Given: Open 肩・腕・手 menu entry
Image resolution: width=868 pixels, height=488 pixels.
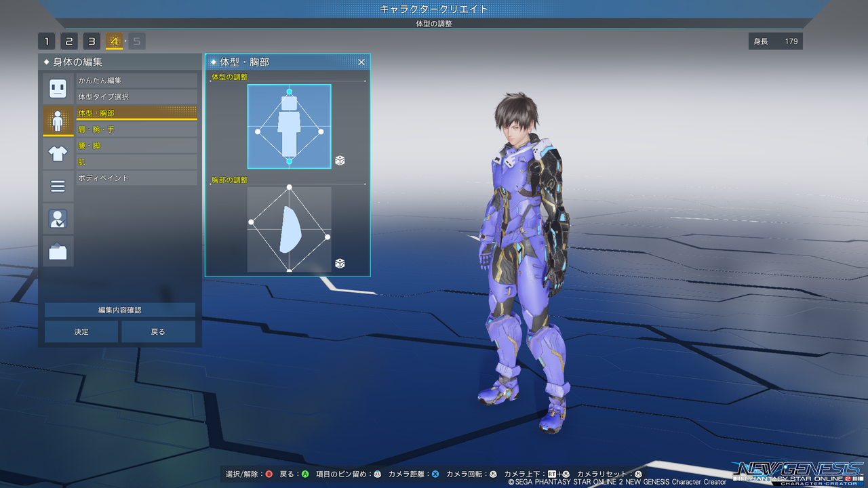Looking at the screenshot, I should click(136, 129).
